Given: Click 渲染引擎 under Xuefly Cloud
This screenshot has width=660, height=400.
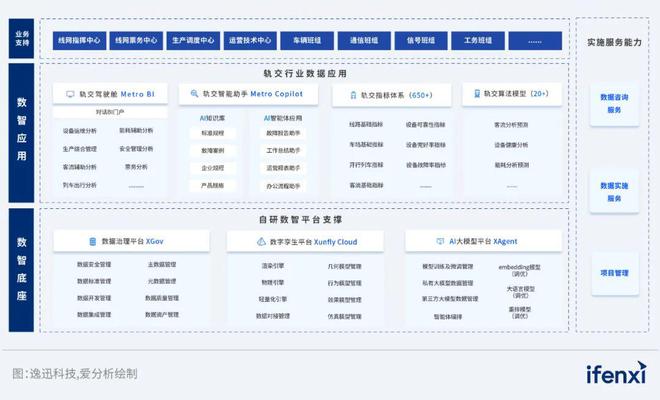Looking at the screenshot, I should coord(273,266).
